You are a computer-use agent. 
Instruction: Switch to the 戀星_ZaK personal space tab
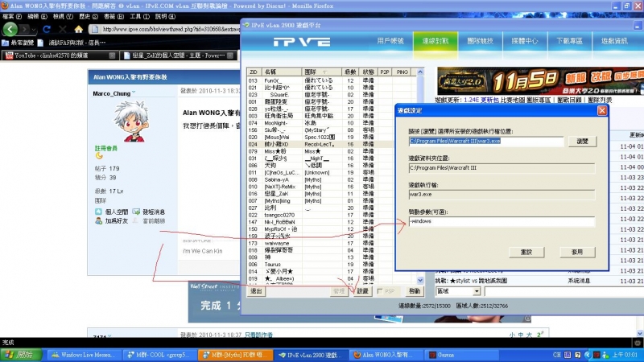(x=178, y=56)
